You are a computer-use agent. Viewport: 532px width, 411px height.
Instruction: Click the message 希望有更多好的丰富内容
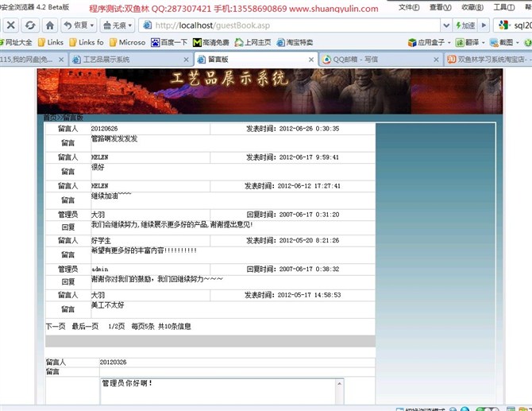(144, 250)
